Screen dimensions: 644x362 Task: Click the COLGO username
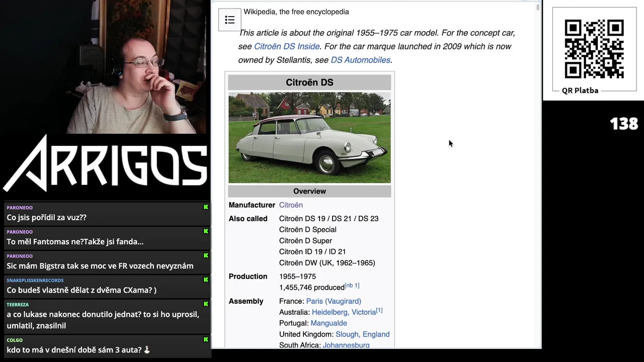tap(15, 340)
